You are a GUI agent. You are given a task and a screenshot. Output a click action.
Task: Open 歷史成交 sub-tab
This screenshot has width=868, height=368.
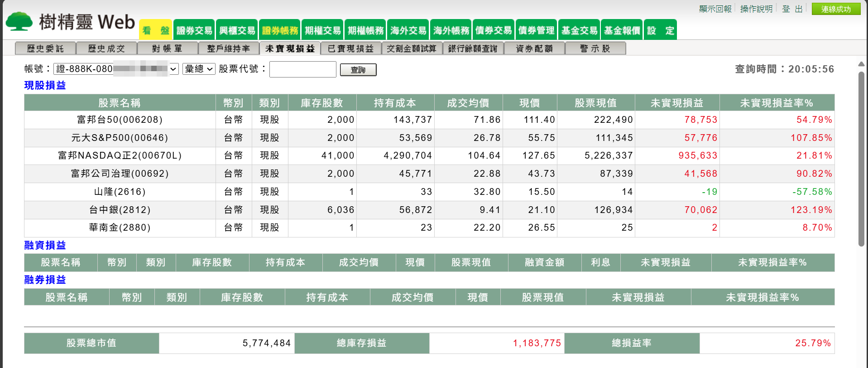106,48
